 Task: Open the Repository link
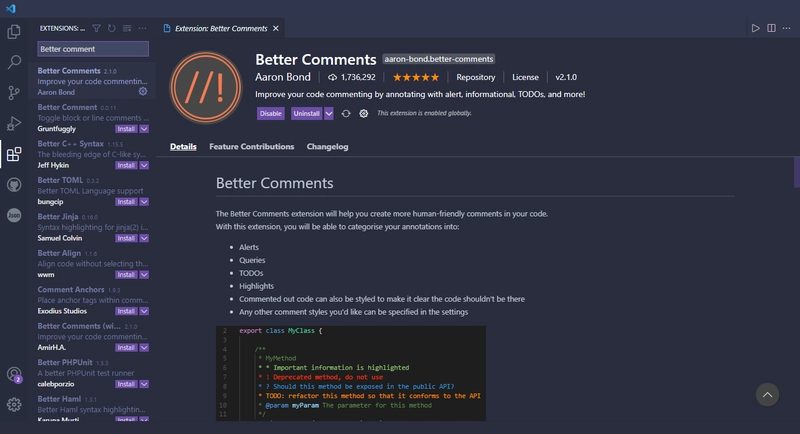[x=476, y=78]
